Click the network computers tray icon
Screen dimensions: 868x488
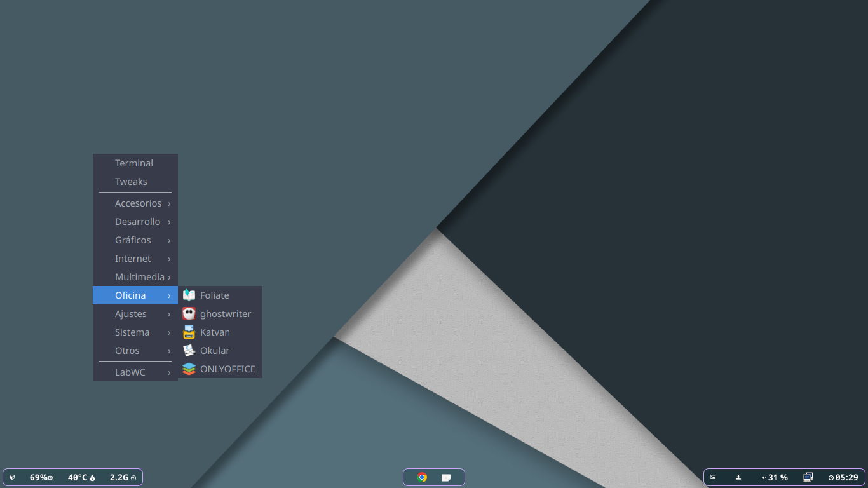point(808,477)
